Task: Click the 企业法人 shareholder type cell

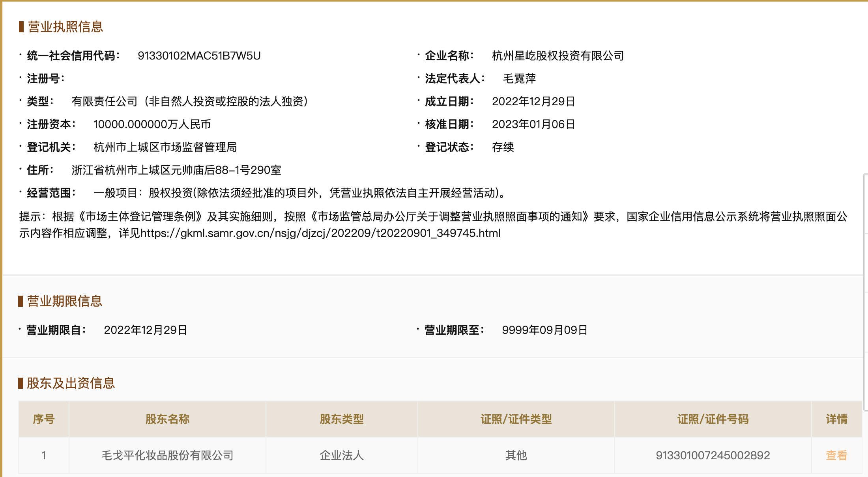Action: coord(342,455)
